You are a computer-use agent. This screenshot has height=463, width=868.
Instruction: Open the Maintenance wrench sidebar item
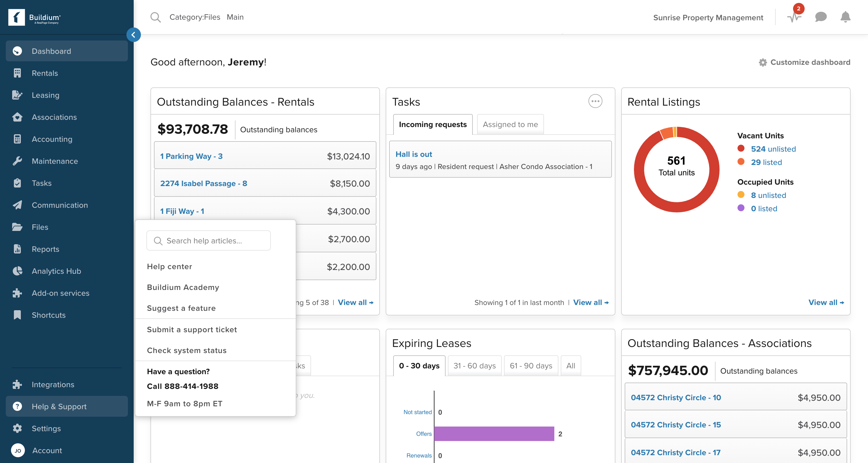pos(55,161)
